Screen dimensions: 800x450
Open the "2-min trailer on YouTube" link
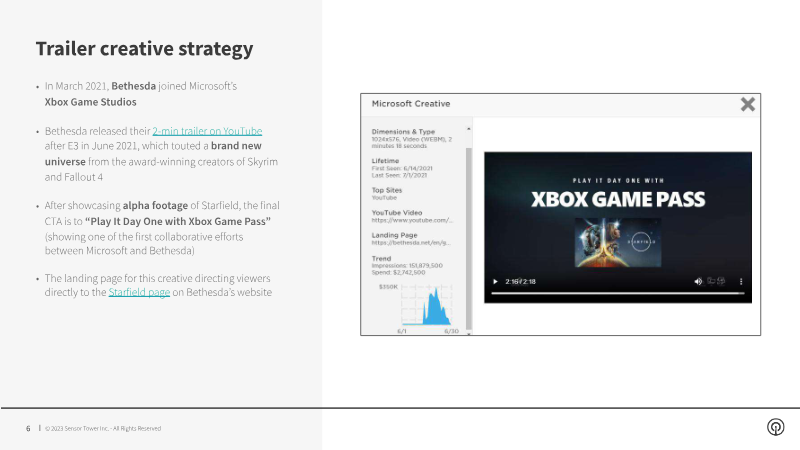[207, 131]
